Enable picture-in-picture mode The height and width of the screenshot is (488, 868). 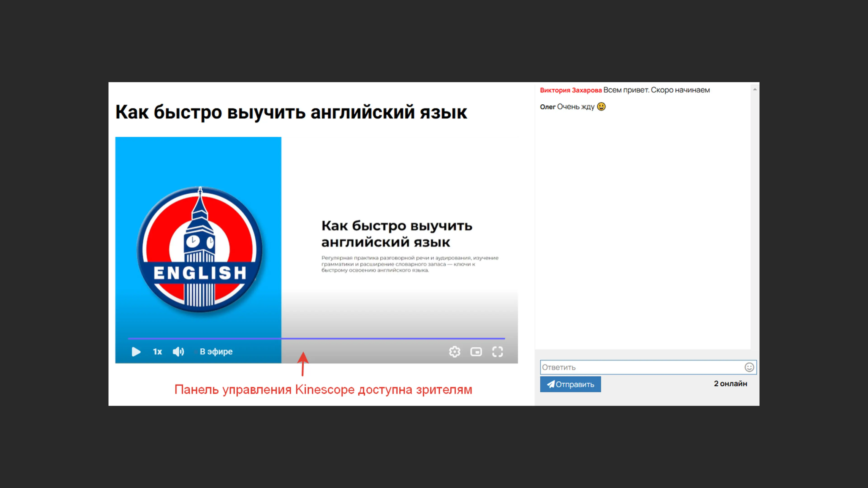click(x=476, y=352)
